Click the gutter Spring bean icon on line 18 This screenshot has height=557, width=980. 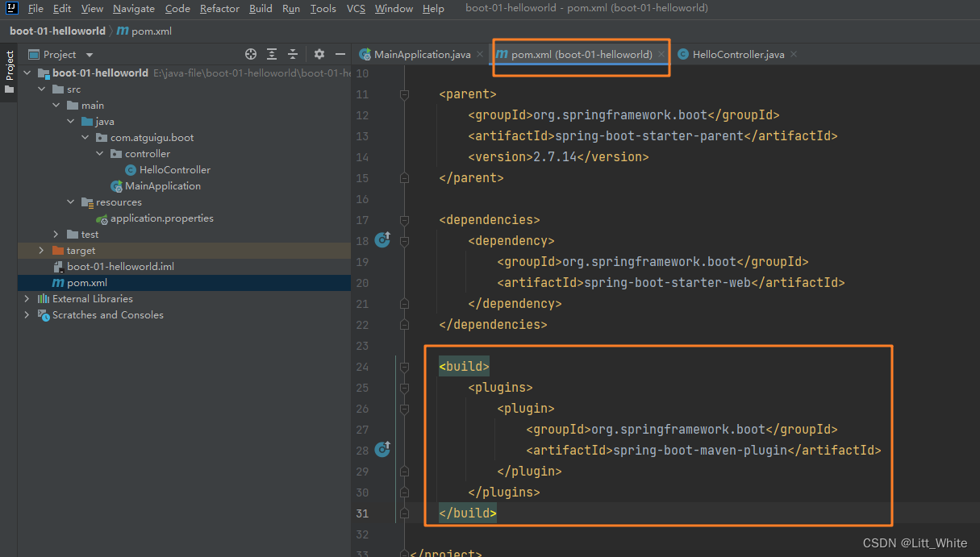382,239
